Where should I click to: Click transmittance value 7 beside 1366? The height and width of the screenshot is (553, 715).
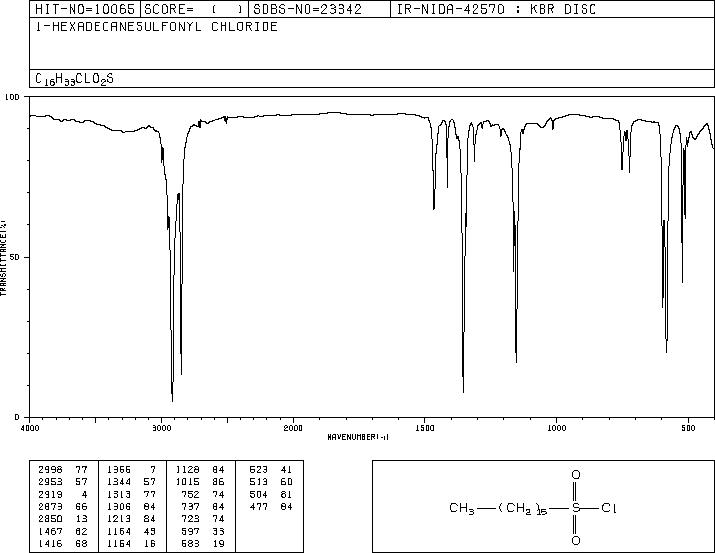tap(153, 470)
